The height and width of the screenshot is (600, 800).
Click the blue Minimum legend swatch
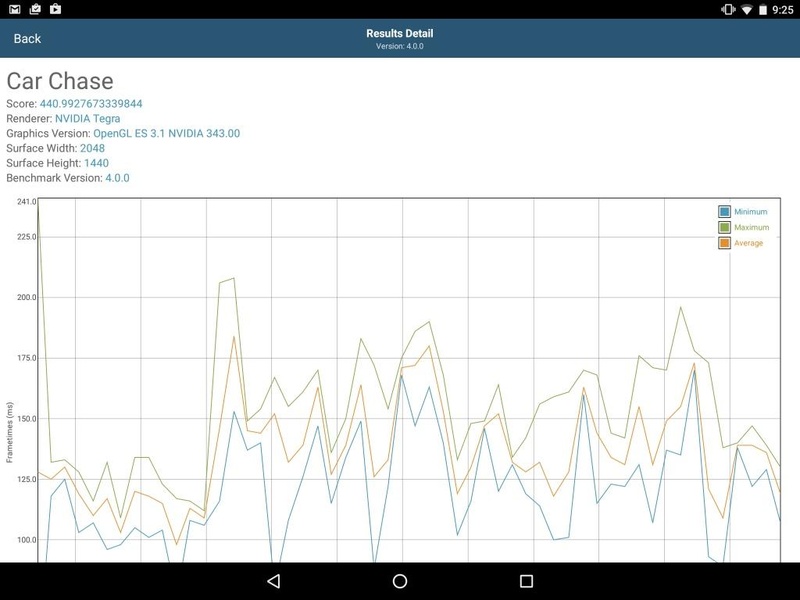pos(724,212)
